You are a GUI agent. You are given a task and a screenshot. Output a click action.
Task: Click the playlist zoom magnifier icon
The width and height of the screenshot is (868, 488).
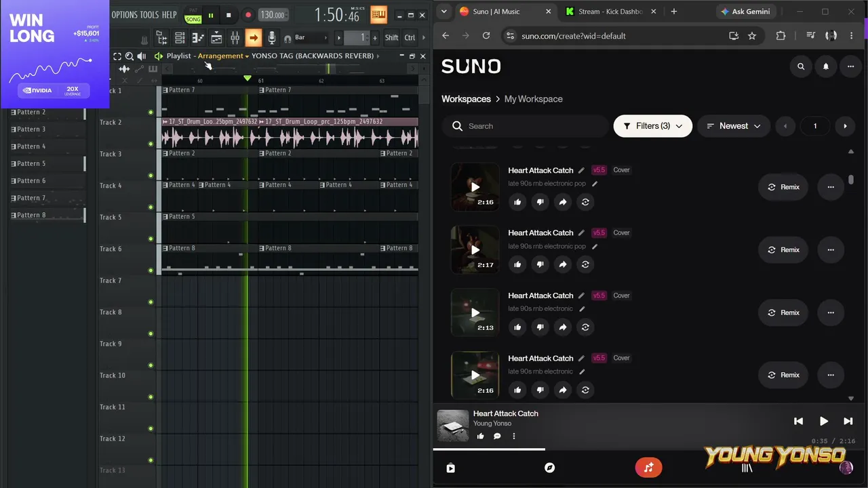pos(129,56)
